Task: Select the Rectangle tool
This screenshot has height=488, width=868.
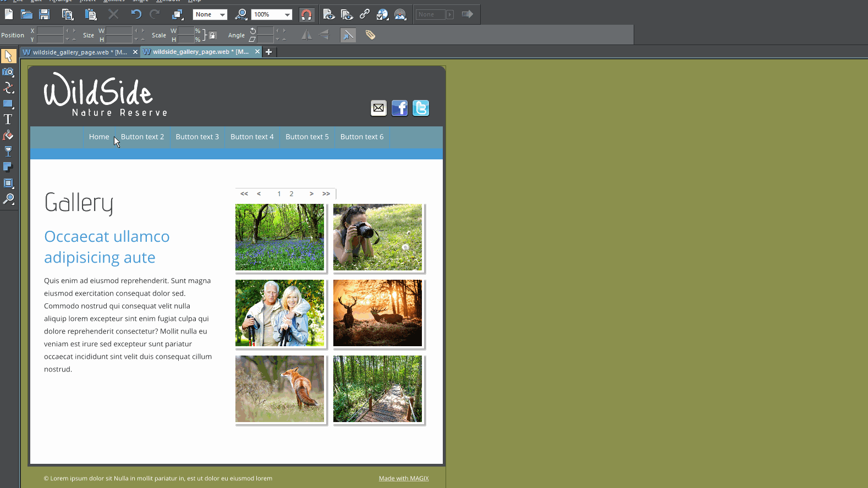Action: click(x=8, y=104)
